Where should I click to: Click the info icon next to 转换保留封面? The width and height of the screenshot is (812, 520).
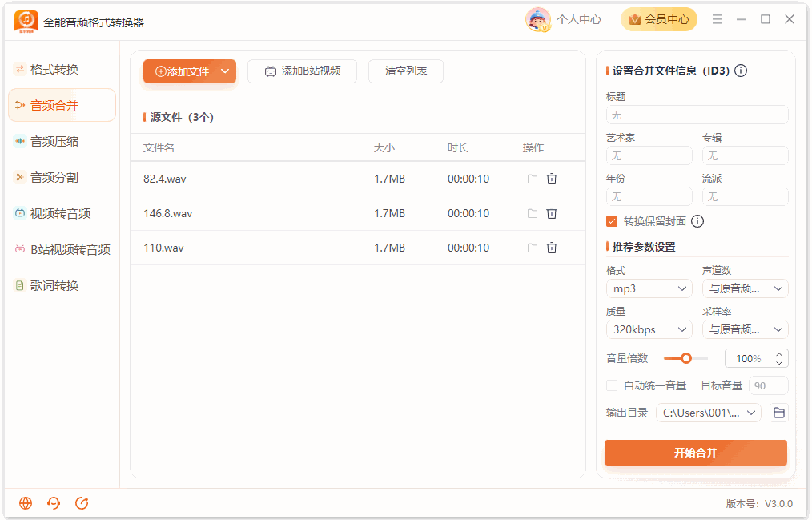(697, 222)
